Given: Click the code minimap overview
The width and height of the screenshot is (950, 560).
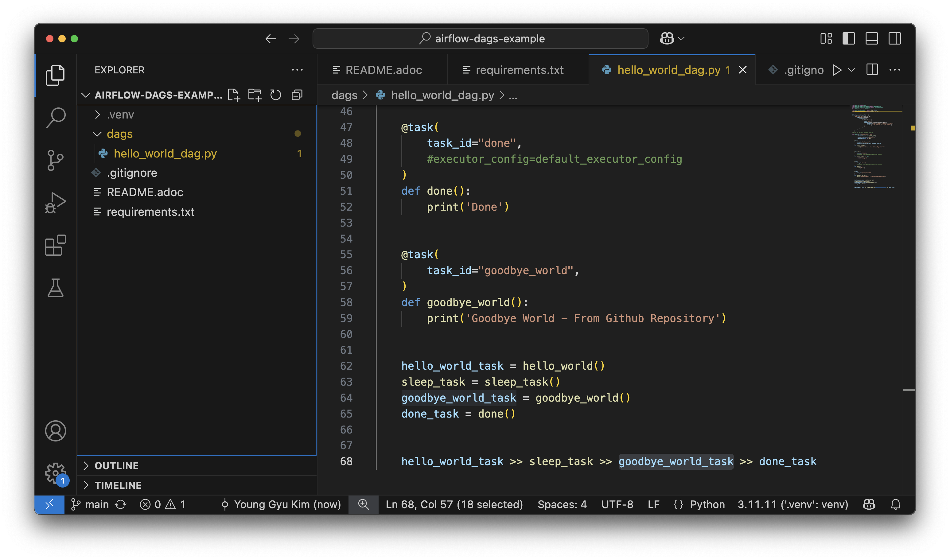Looking at the screenshot, I should point(876,147).
